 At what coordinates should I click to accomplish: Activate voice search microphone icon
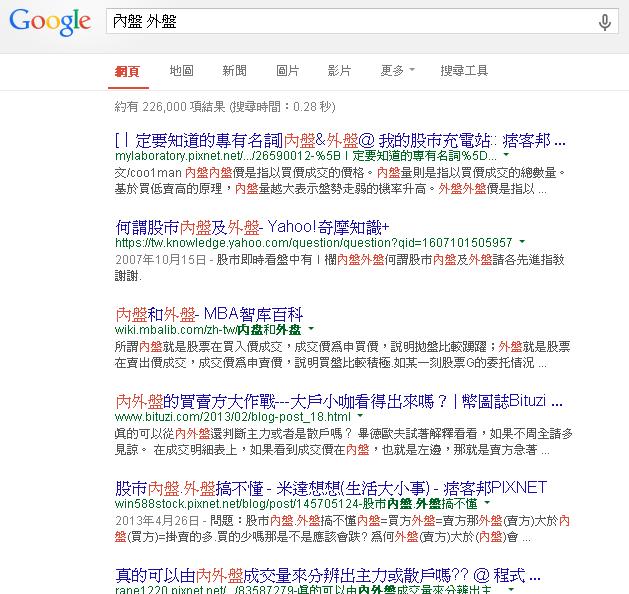pos(605,22)
